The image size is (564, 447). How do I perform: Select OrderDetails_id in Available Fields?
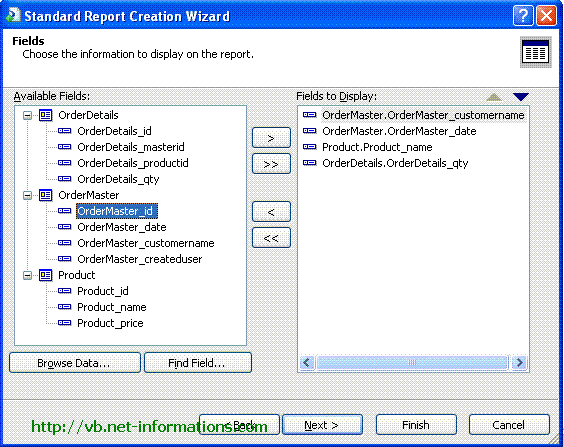click(114, 131)
